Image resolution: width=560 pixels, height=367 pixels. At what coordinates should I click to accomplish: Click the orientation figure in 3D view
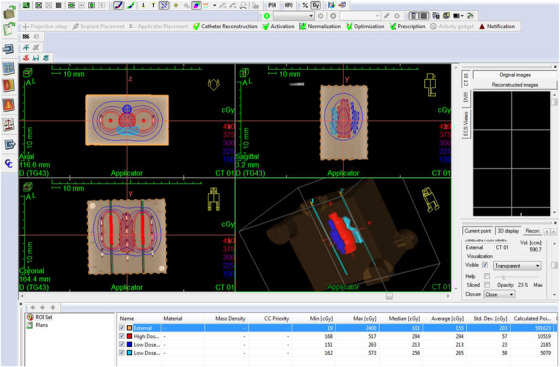[x=430, y=199]
